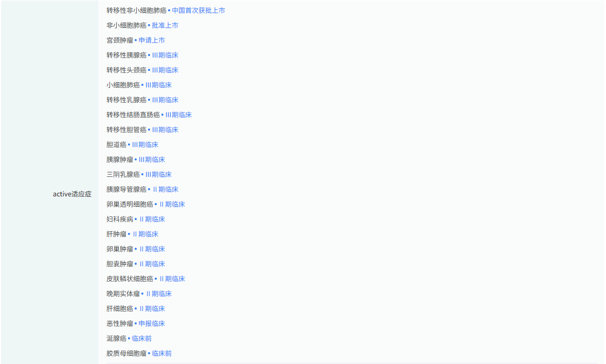This screenshot has width=606, height=364.
Task: Select the 三阴乳腺癌 indication text
Action: 123,175
